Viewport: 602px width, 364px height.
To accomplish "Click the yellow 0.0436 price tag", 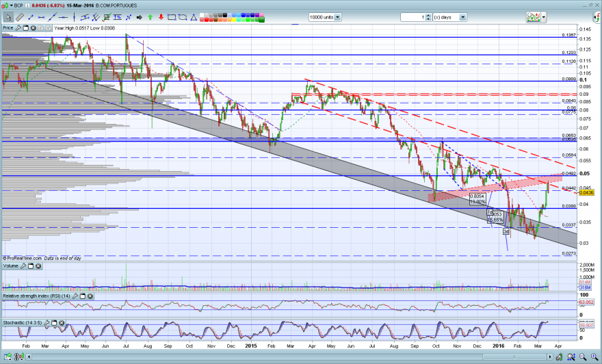I will 586,193.
